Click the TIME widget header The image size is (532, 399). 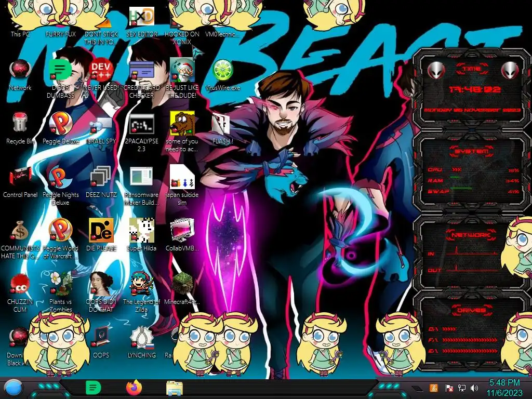pos(472,69)
